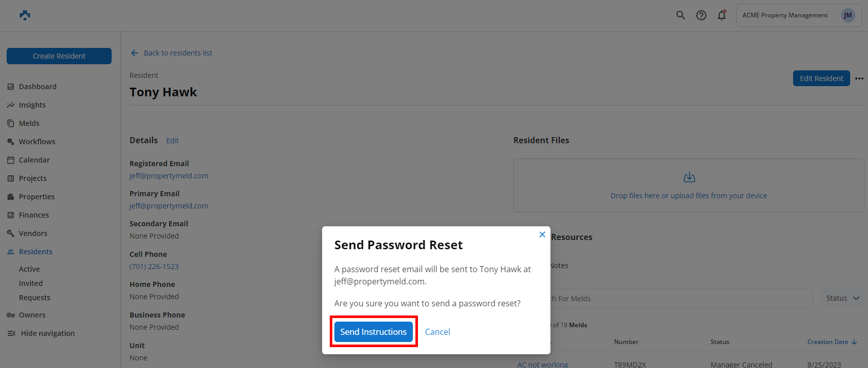868x368 pixels.
Task: Open the Dashboard menu item
Action: (x=37, y=87)
